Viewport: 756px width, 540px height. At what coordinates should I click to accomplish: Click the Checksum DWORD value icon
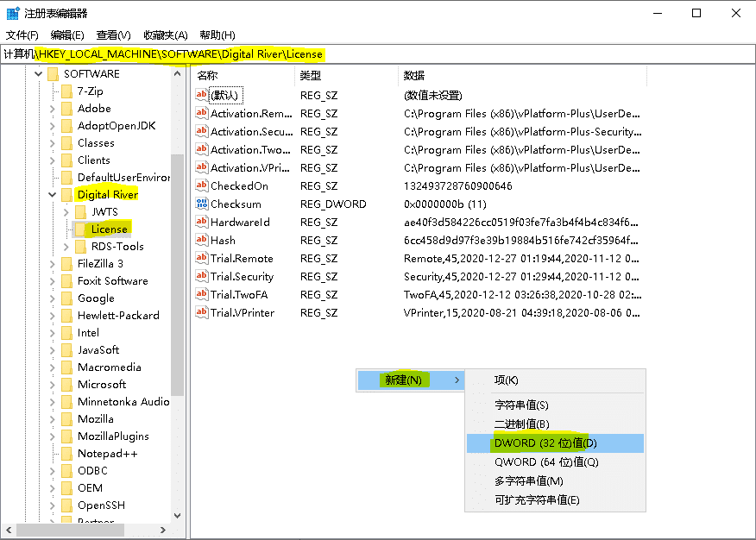click(x=202, y=204)
